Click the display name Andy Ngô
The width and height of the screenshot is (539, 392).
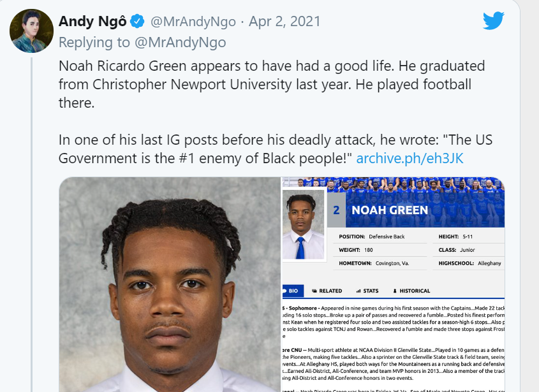point(92,22)
